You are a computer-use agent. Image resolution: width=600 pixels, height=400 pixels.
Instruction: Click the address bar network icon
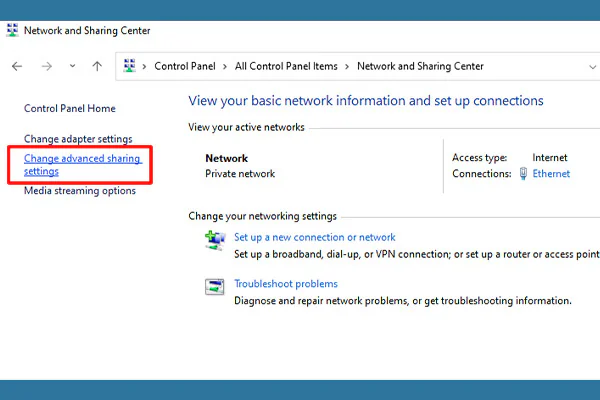point(129,66)
